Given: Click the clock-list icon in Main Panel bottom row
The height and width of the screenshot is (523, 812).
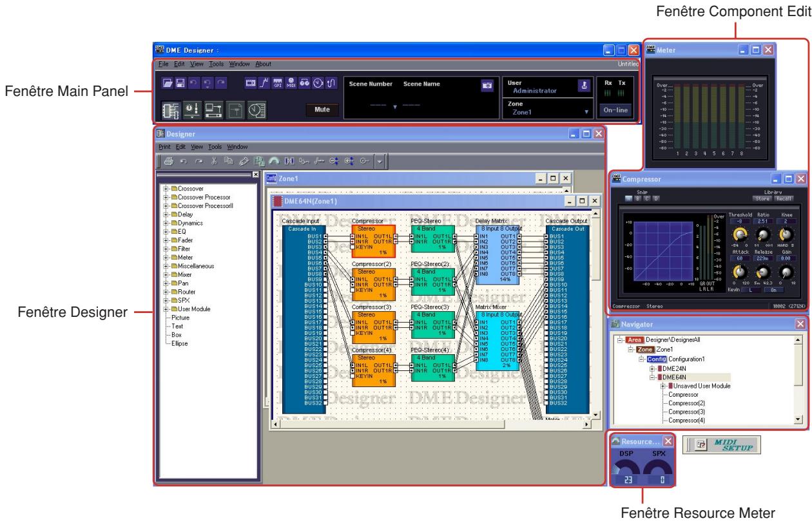Looking at the screenshot, I should 256,109.
